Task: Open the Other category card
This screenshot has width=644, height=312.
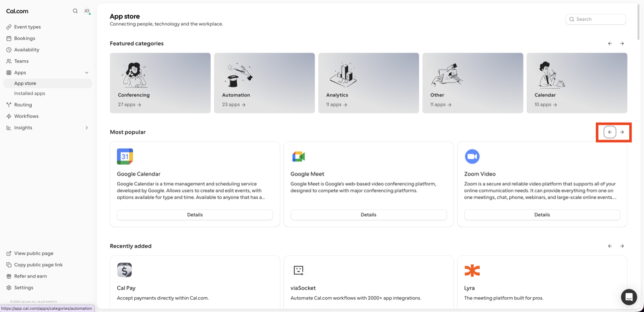Action: pos(473,83)
